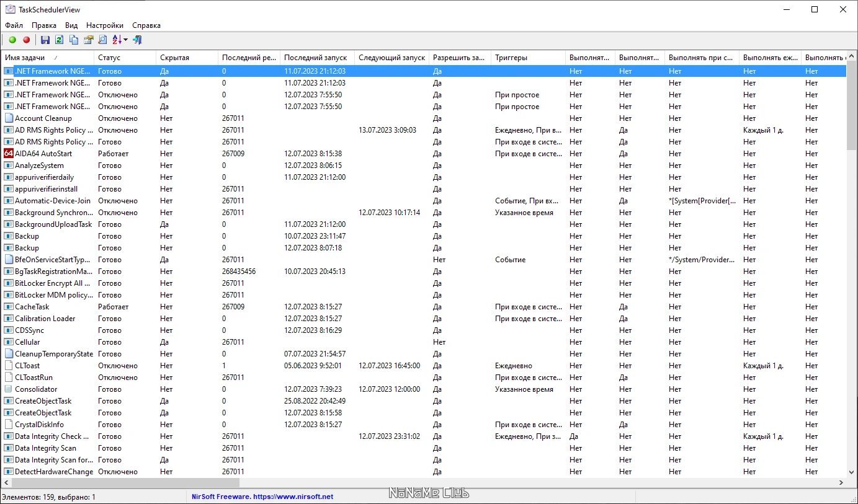This screenshot has height=504, width=858.
Task: Click the copy selected items icon
Action: click(x=74, y=40)
